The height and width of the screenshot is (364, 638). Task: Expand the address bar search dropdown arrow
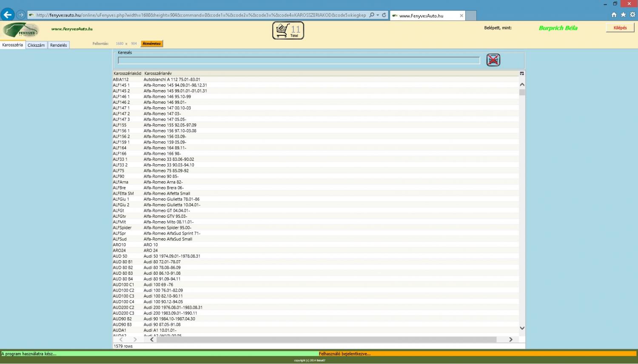tap(378, 15)
